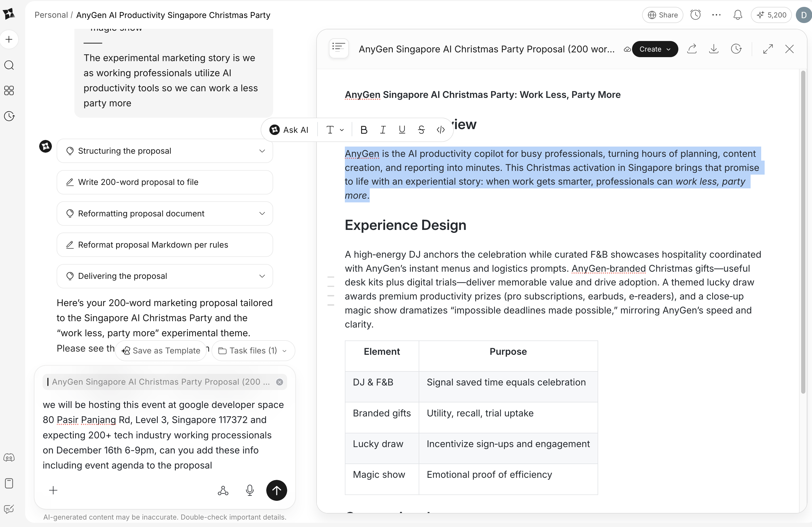Click the Share button
812x527 pixels.
(x=662, y=15)
